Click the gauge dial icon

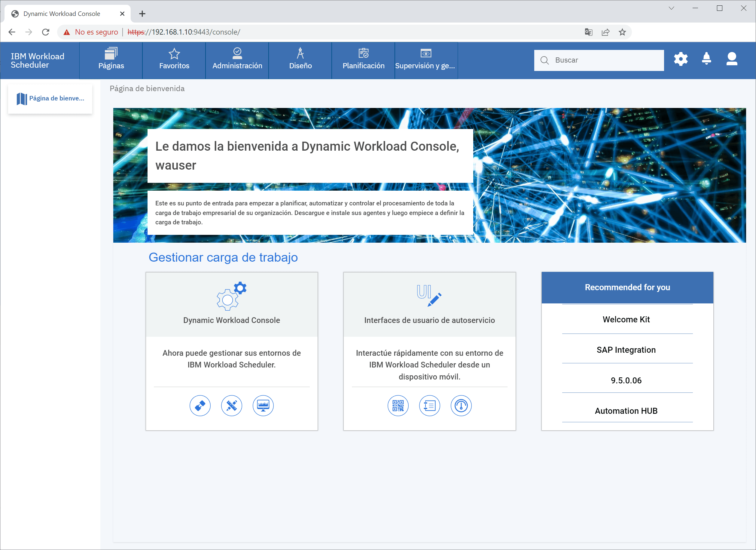[461, 406]
